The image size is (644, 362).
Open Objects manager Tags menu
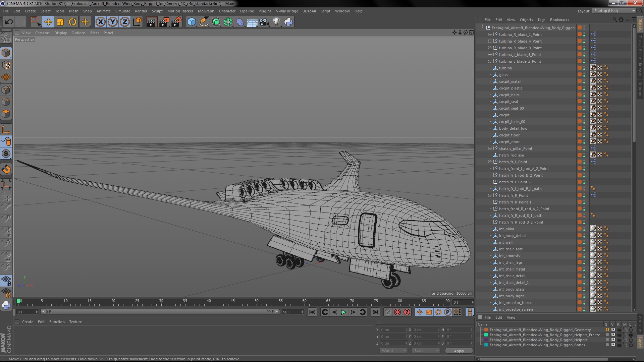541,20
